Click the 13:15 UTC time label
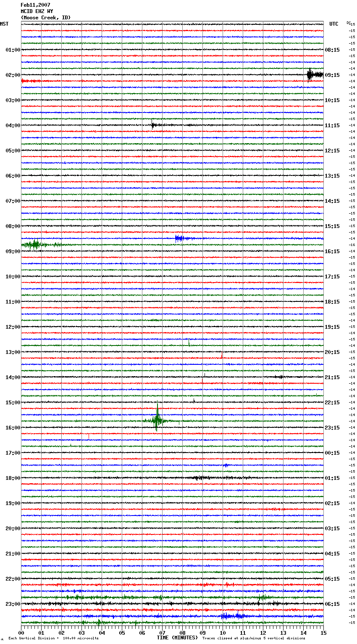 click(332, 176)
